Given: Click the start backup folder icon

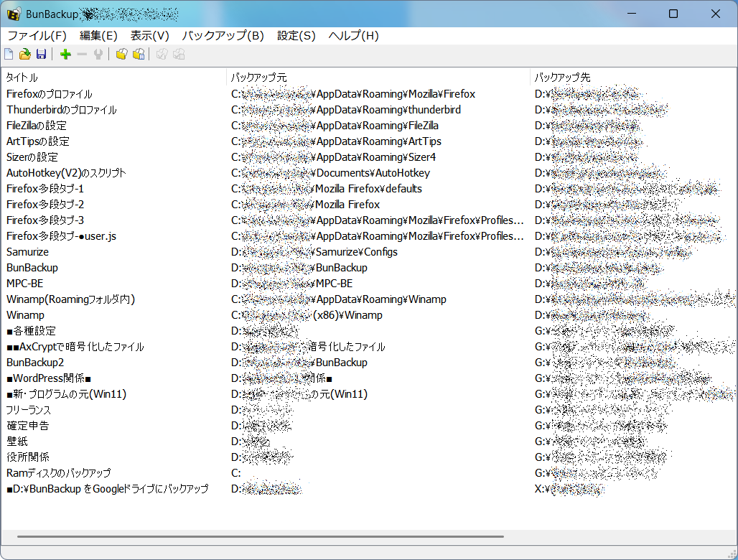Looking at the screenshot, I should click(x=122, y=55).
